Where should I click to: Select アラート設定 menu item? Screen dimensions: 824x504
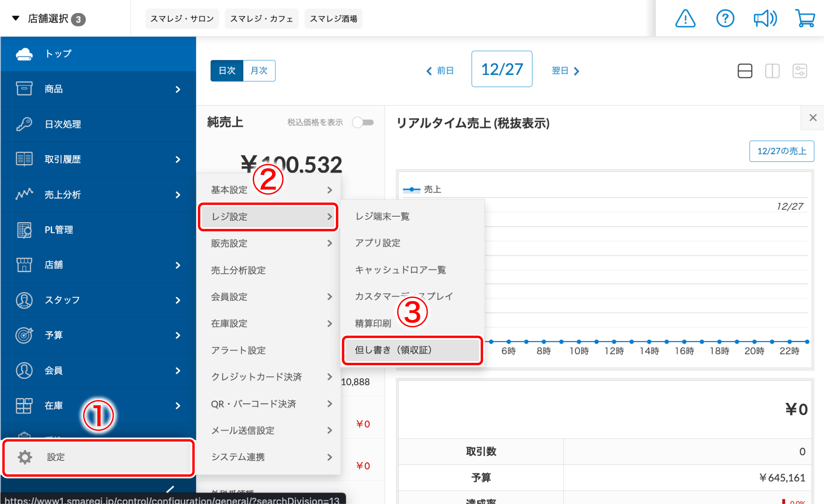pyautogui.click(x=268, y=350)
